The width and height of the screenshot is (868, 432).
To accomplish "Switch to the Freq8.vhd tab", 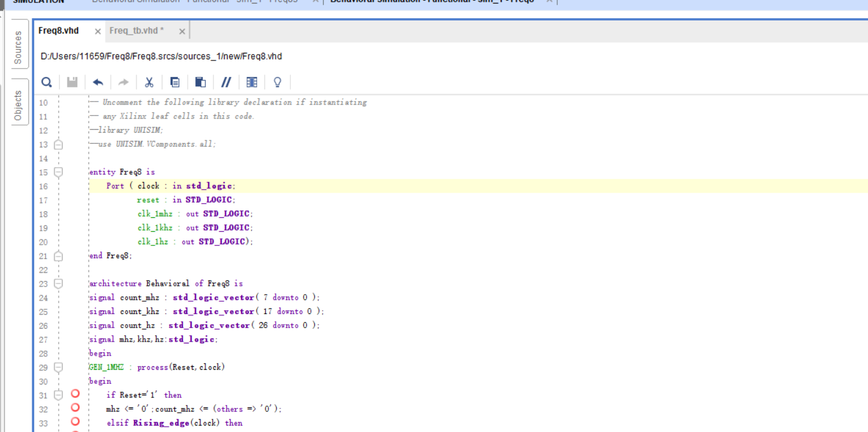I will click(59, 31).
